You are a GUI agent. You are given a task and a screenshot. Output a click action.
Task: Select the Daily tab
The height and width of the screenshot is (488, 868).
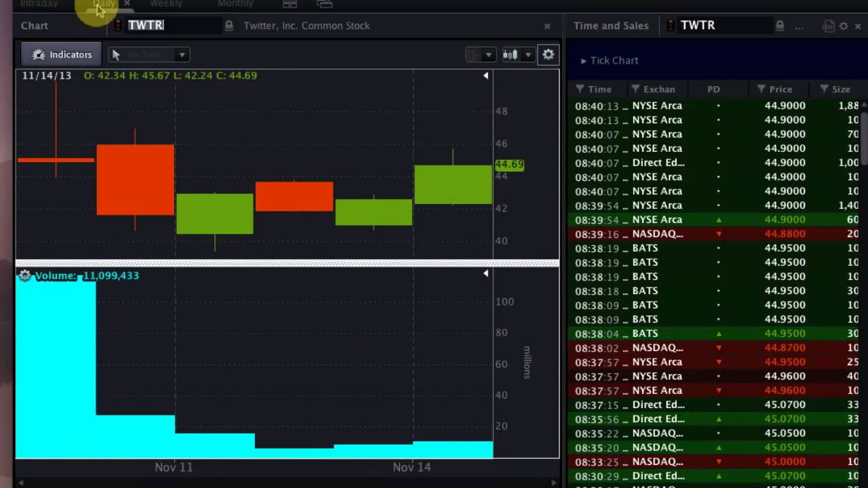(104, 4)
